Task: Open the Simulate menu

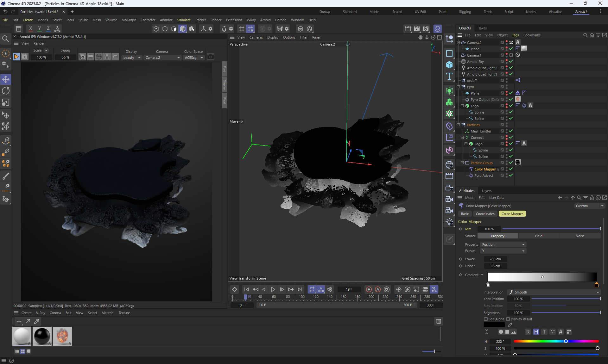Action: click(184, 20)
